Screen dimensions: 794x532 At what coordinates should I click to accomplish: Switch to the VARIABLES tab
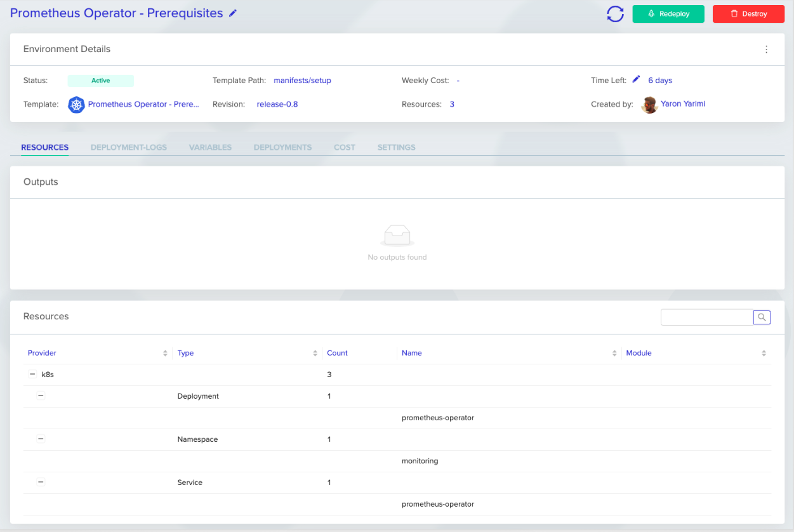click(x=210, y=147)
